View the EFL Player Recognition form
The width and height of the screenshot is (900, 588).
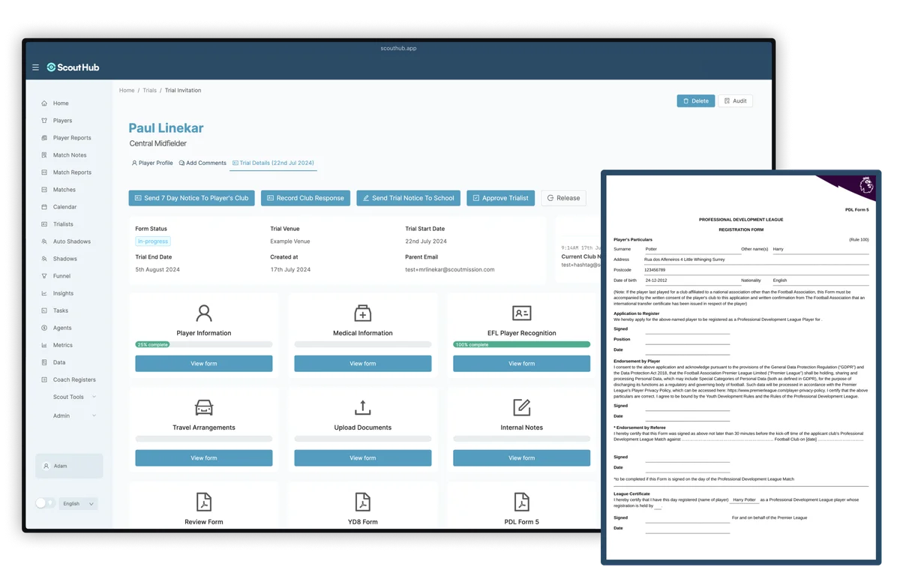coord(522,364)
